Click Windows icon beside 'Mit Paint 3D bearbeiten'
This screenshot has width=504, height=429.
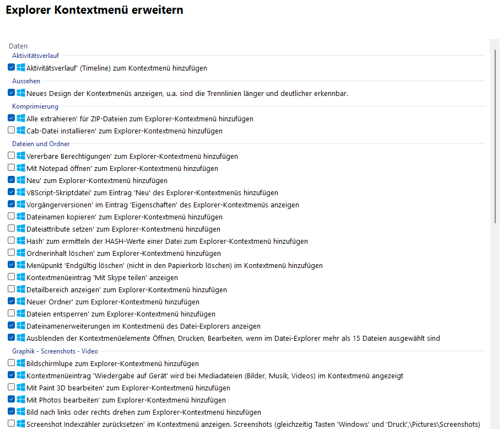pyautogui.click(x=21, y=388)
